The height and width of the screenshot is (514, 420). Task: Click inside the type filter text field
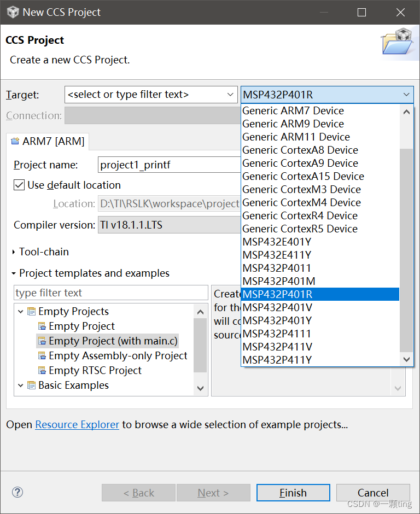(109, 293)
